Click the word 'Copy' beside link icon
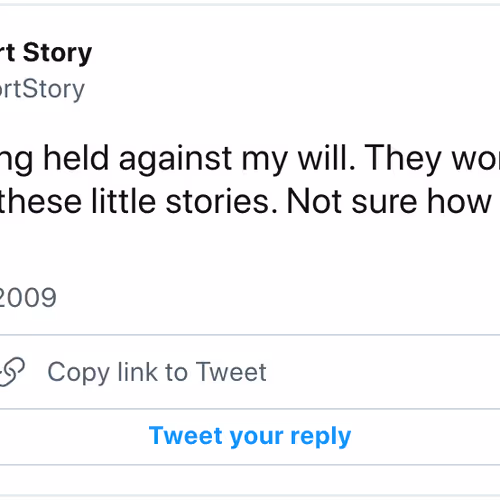Image resolution: width=500 pixels, height=500 pixels. tap(79, 373)
